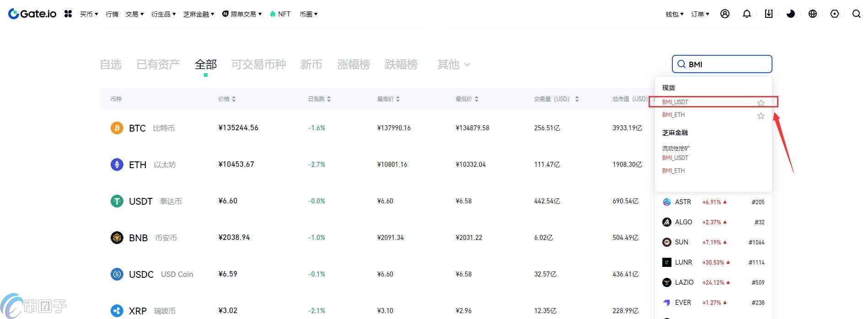Image resolution: width=868 pixels, height=319 pixels.
Task: Click the XRP coin icon
Action: pos(117,311)
